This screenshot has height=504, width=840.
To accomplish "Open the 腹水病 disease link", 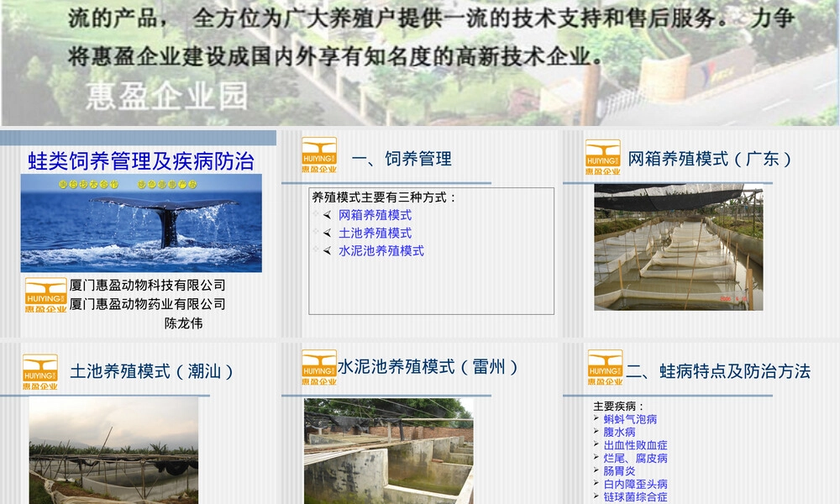I will (619, 433).
